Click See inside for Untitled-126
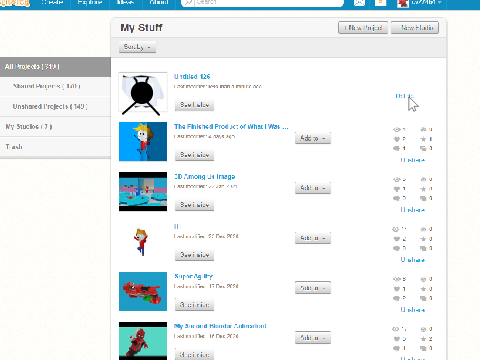 tap(194, 105)
